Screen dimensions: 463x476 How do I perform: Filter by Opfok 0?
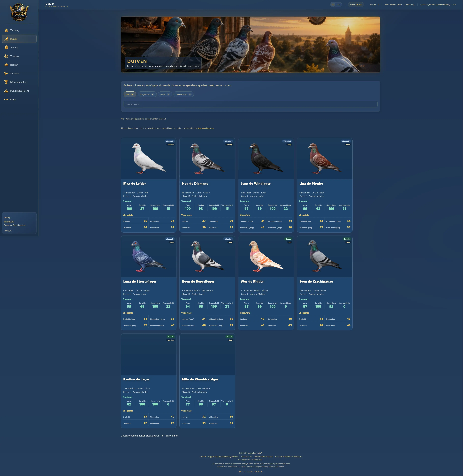coord(165,94)
